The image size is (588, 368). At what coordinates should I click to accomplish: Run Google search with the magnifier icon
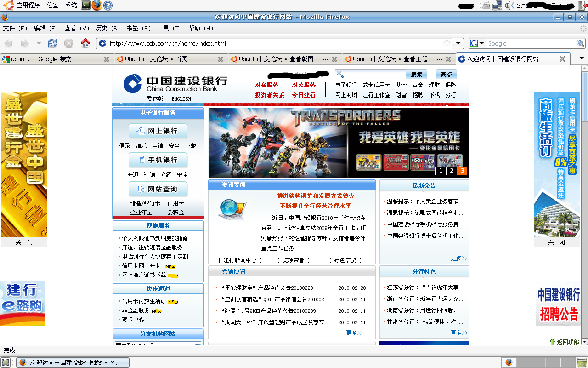(x=581, y=43)
